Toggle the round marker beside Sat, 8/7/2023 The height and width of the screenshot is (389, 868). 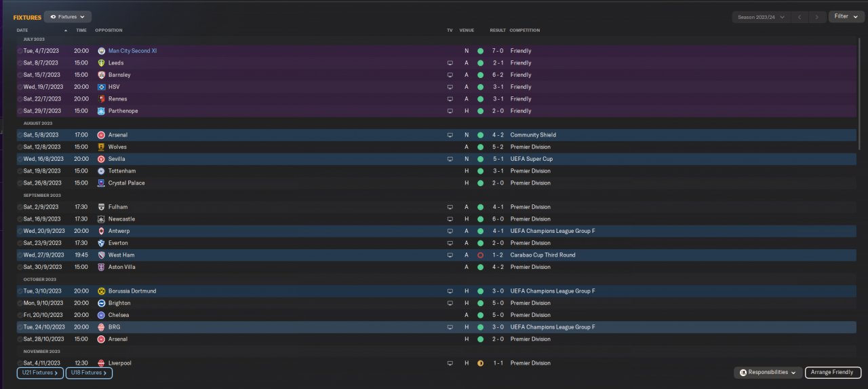20,63
